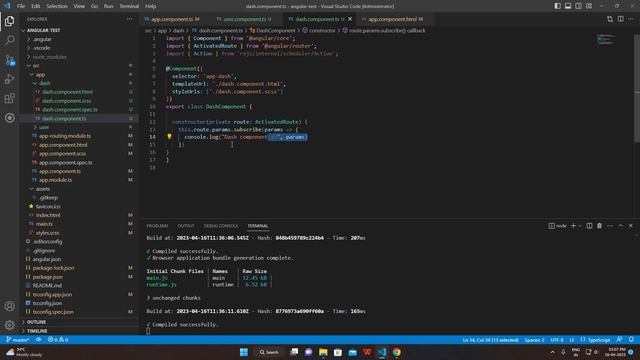Open Customize Layout button
The image size is (640, 360).
click(589, 6)
